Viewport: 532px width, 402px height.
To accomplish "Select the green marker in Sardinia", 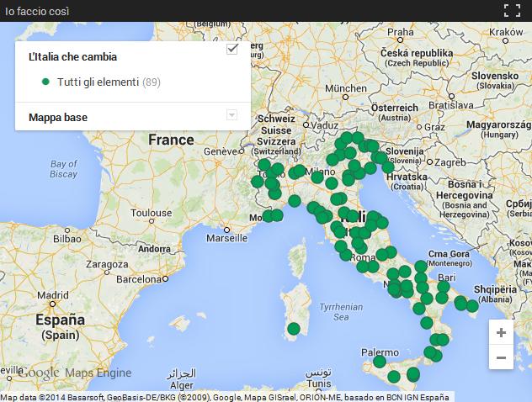I will tap(294, 329).
